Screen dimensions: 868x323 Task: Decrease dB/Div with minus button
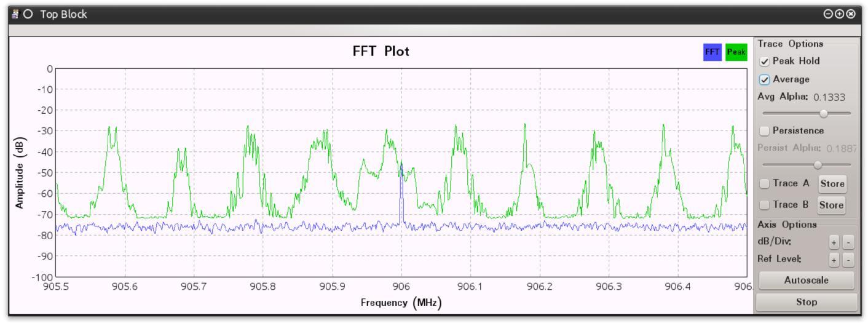point(848,242)
